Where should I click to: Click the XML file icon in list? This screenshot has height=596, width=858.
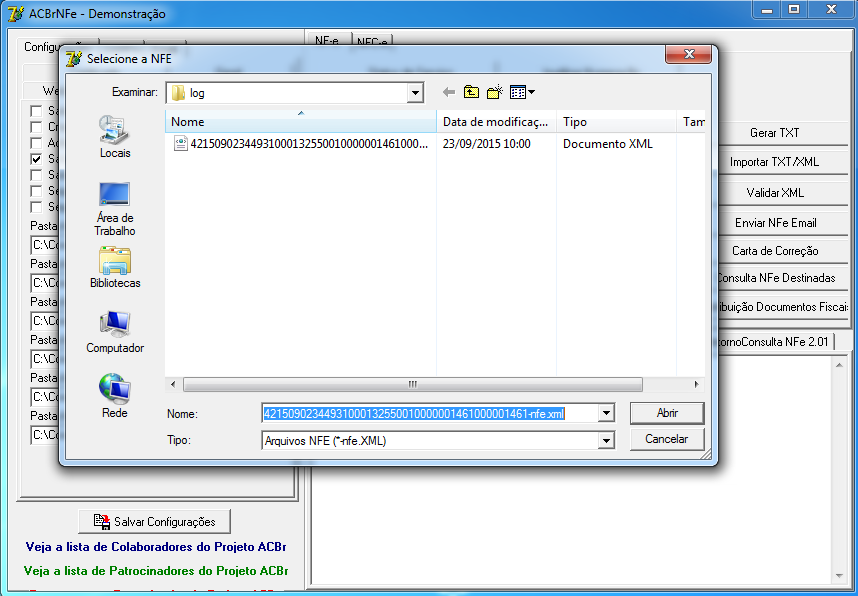coord(180,143)
